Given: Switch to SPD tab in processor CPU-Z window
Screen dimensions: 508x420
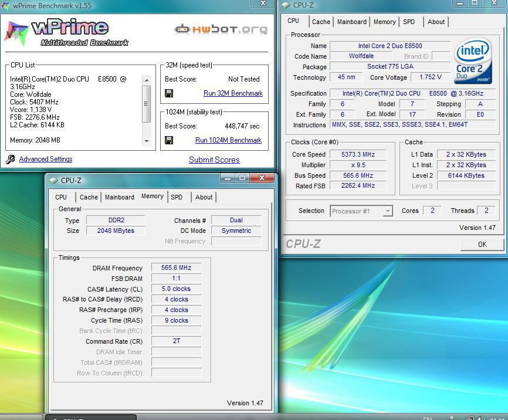Looking at the screenshot, I should click(409, 22).
